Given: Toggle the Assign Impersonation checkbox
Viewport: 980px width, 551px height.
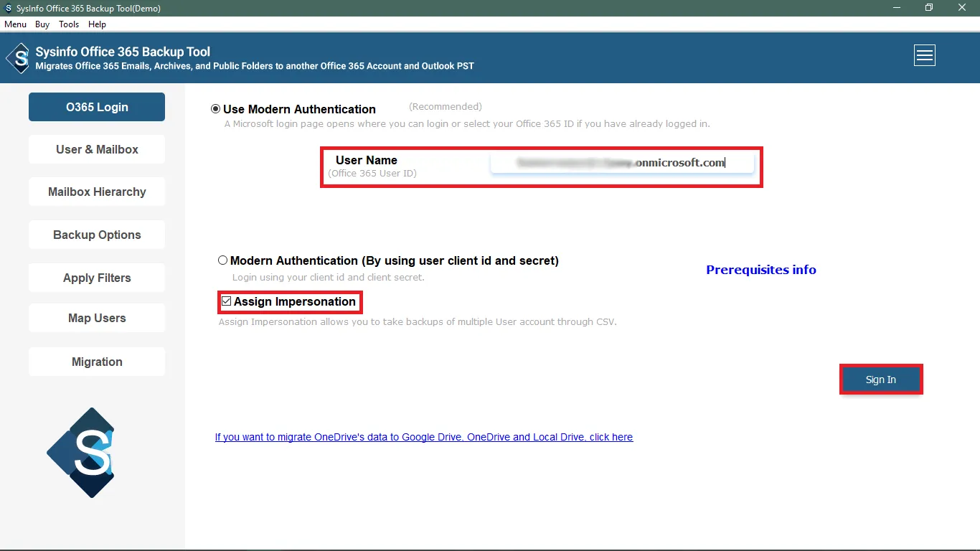Looking at the screenshot, I should (227, 301).
